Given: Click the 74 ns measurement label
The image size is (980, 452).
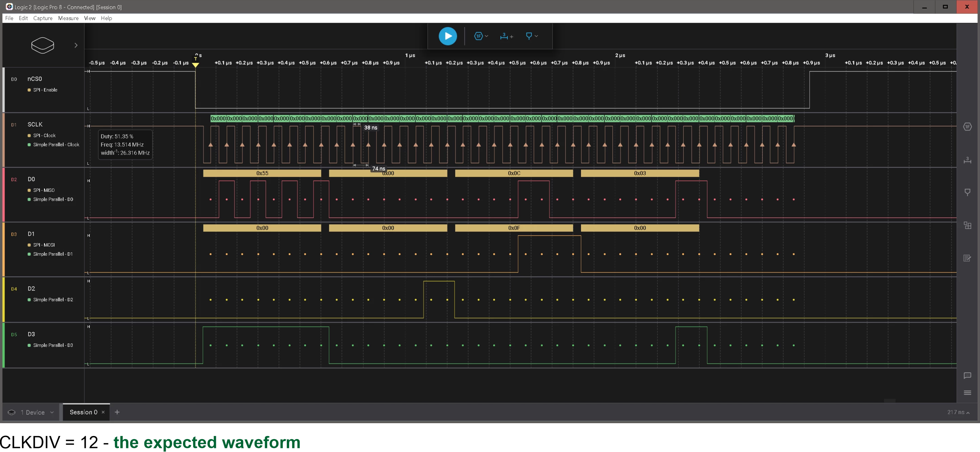Looking at the screenshot, I should (379, 168).
